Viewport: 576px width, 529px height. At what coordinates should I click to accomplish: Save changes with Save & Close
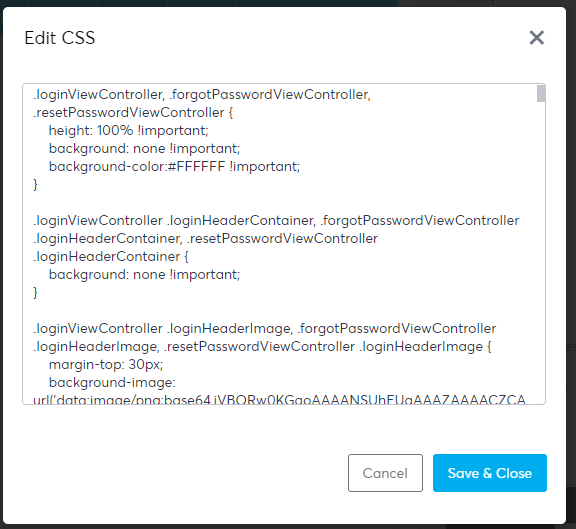tap(490, 473)
